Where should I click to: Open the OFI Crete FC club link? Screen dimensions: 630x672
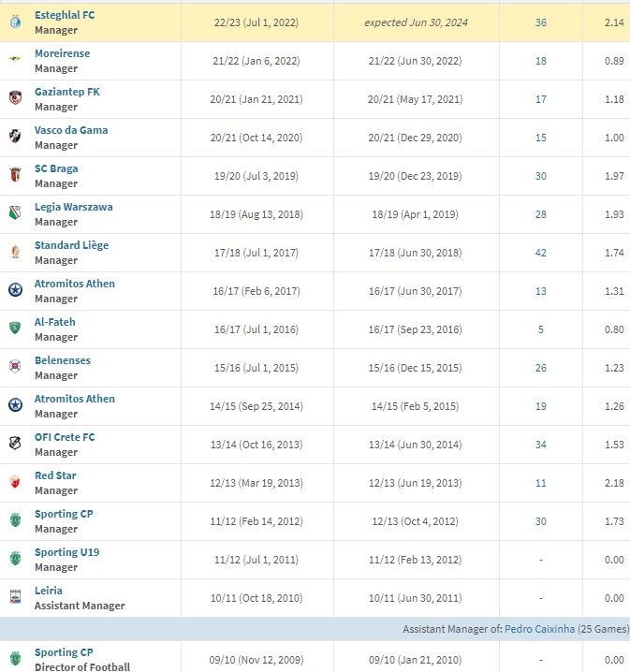tap(65, 437)
